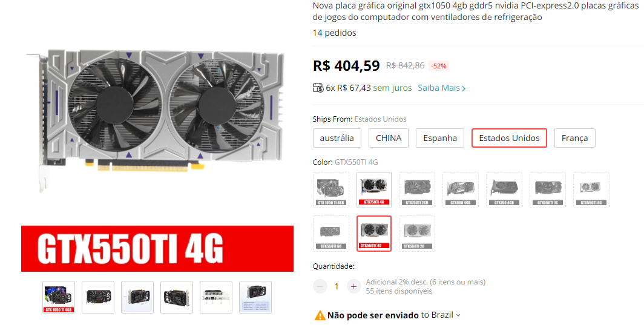The width and height of the screenshot is (644, 325).
Task: Increase quantity with the plus button
Action: [353, 286]
